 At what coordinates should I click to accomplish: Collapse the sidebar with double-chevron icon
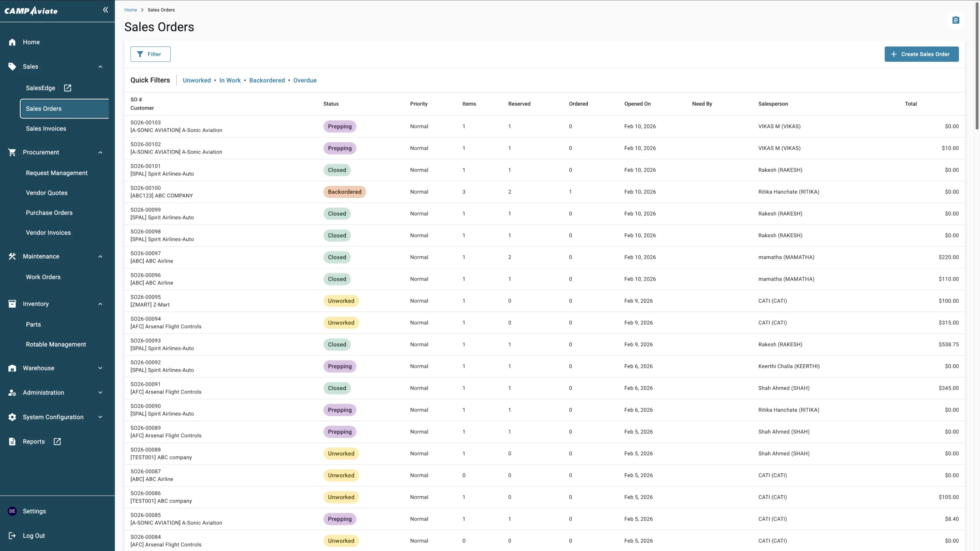[x=105, y=10]
